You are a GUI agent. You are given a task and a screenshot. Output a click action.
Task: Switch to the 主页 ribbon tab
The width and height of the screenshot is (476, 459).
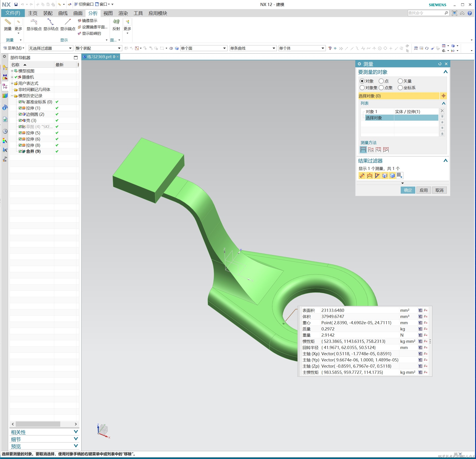tap(33, 13)
